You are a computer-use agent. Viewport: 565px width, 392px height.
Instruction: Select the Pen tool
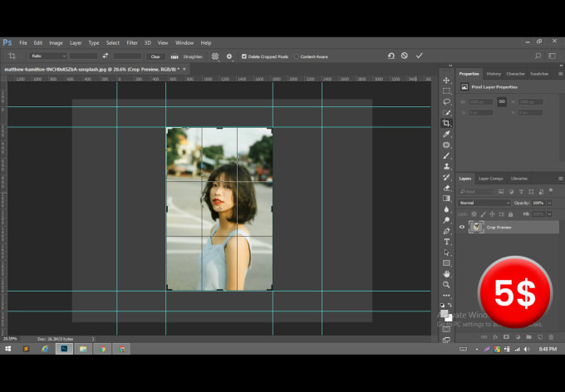446,231
